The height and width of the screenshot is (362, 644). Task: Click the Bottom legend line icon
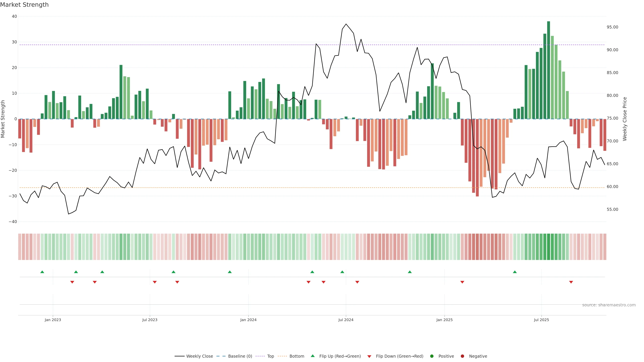point(282,356)
